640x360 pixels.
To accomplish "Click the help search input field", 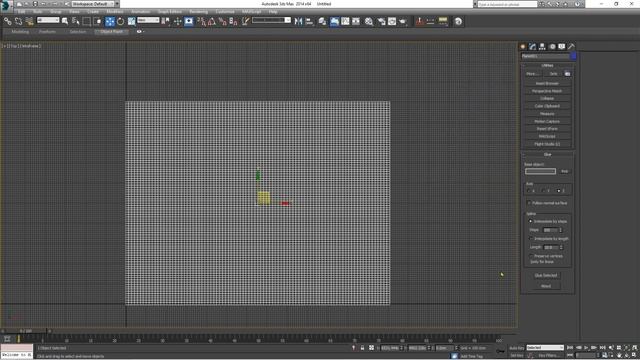I will (507, 4).
